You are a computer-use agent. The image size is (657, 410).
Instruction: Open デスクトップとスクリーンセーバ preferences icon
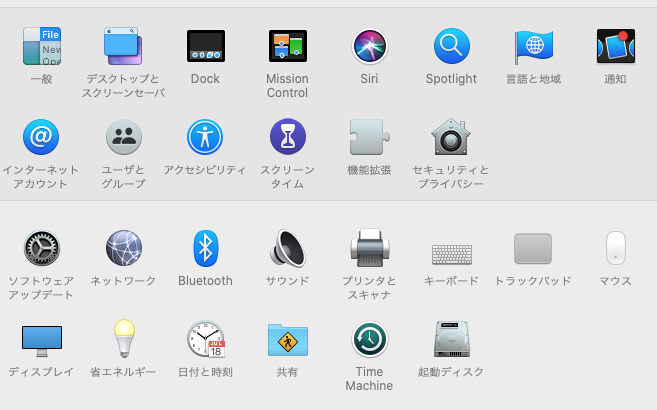coord(123,46)
